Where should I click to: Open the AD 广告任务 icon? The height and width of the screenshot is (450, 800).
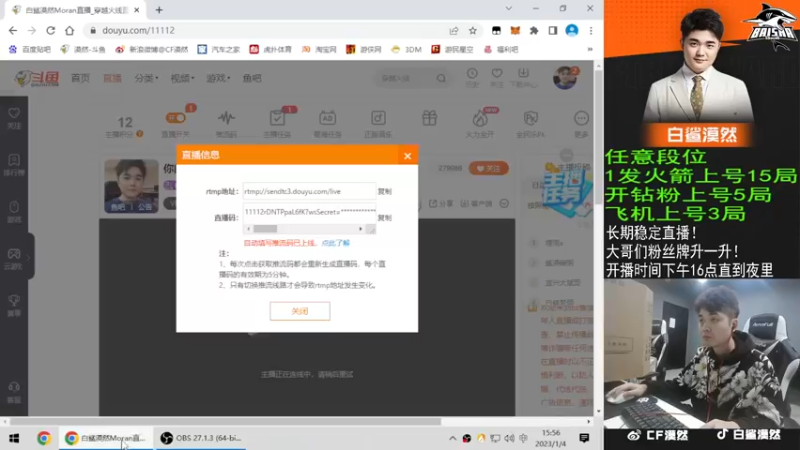tap(328, 118)
